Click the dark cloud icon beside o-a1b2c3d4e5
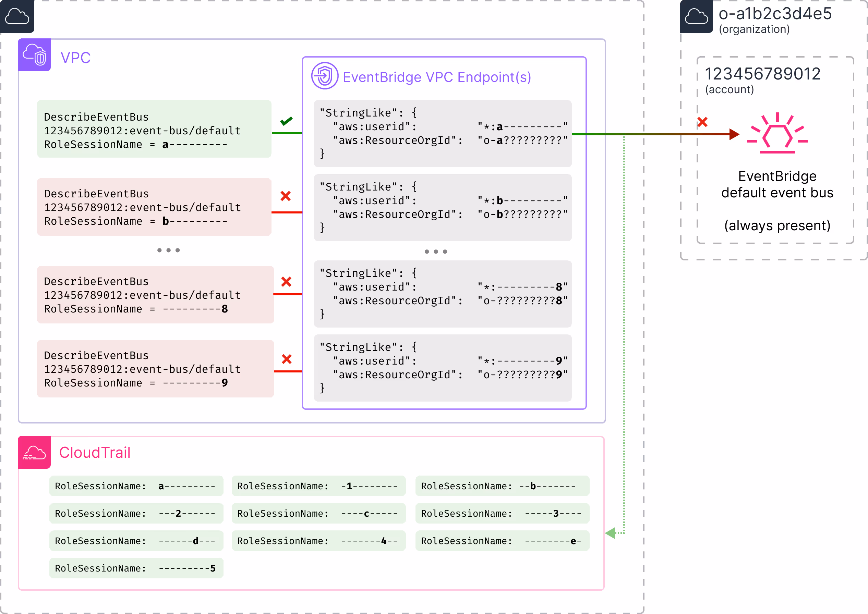This screenshot has width=868, height=614. click(x=696, y=16)
